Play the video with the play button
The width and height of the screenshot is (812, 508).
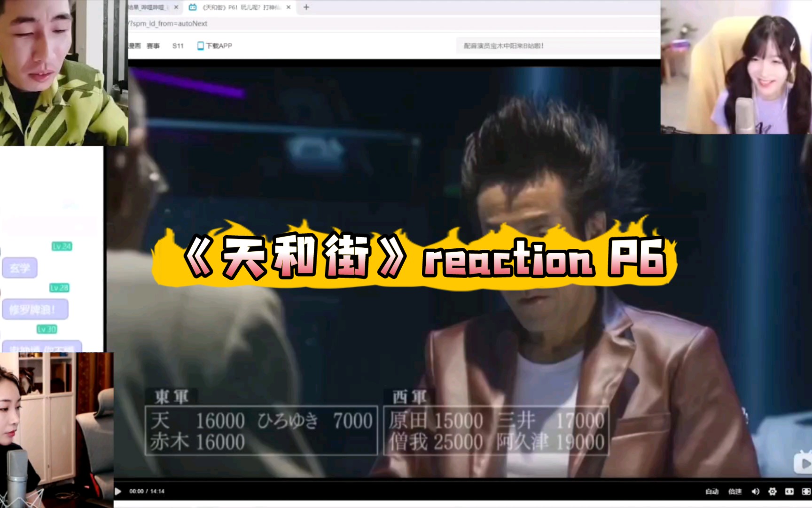pyautogui.click(x=118, y=492)
